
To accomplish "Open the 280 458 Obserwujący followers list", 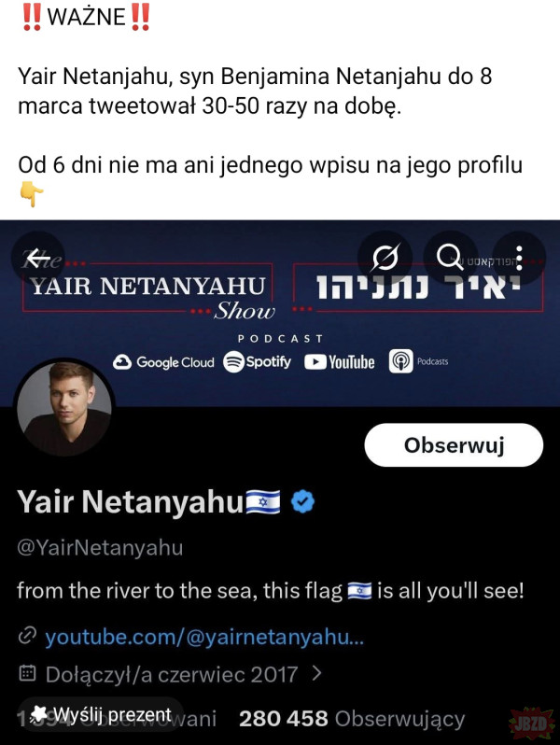I will 352,718.
